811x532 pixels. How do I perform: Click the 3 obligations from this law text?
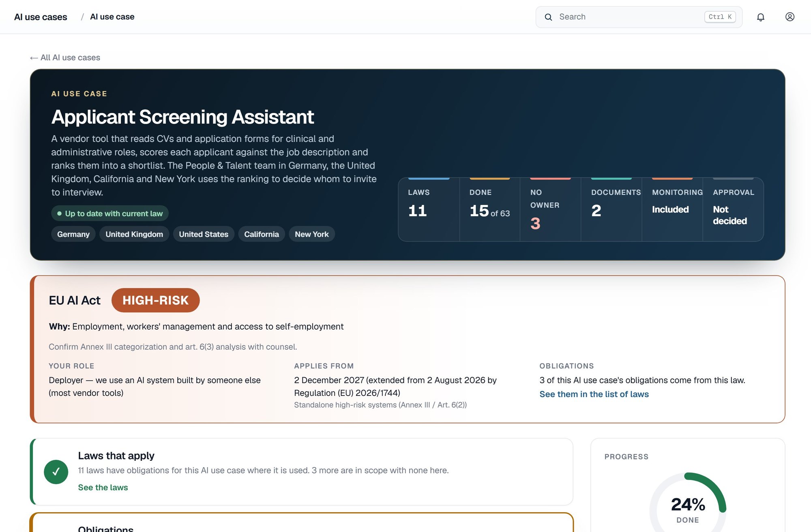click(642, 380)
